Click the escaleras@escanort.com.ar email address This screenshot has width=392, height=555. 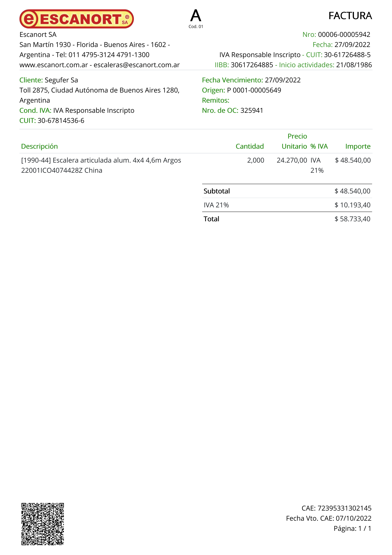click(136, 65)
